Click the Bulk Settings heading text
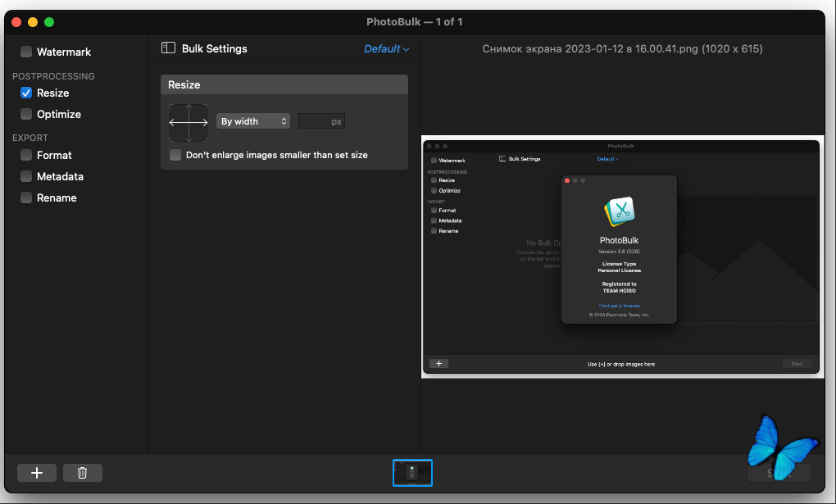836x504 pixels. coord(215,48)
